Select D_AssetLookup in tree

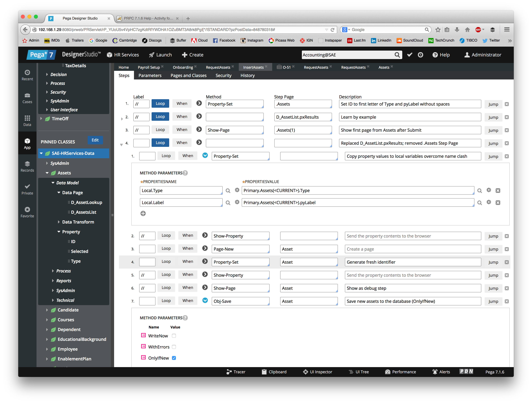pos(86,202)
